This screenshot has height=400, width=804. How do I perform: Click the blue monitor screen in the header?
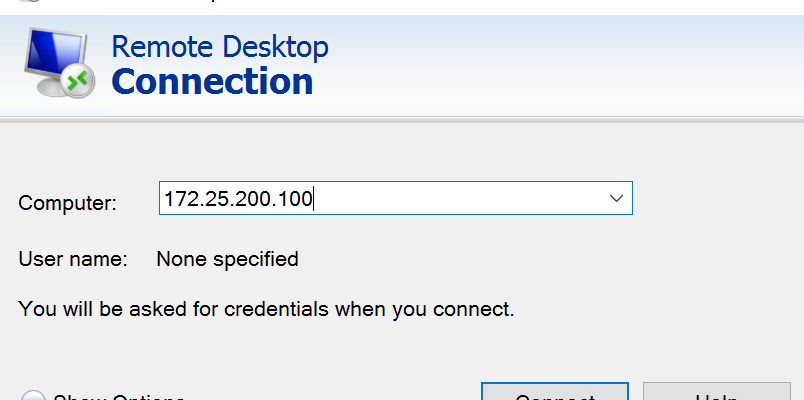[54, 52]
